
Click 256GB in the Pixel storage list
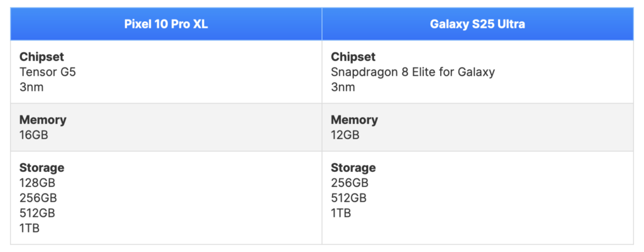click(38, 198)
